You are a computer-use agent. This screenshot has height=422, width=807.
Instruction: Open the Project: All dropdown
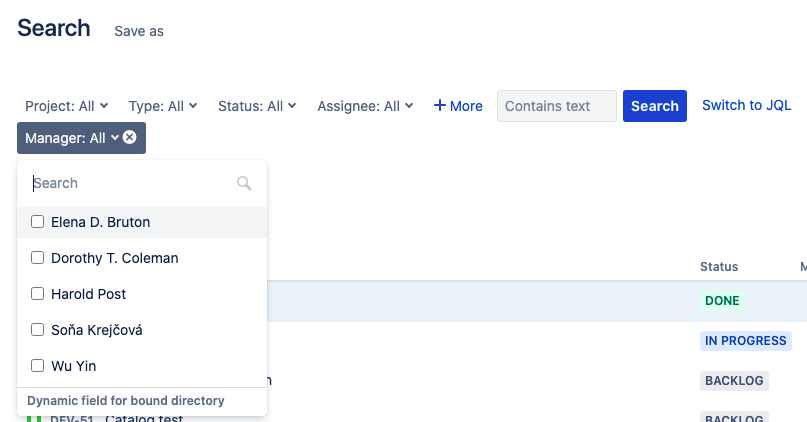[x=66, y=106]
